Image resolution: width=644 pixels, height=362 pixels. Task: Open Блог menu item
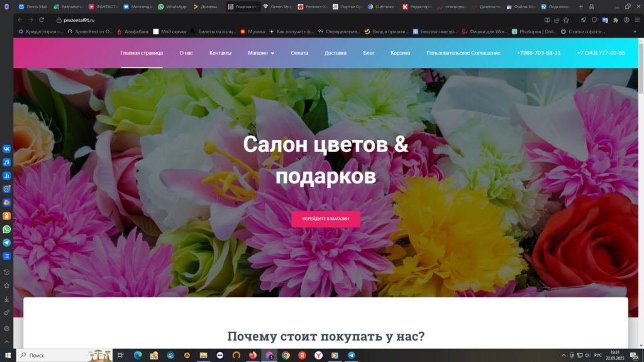tap(369, 53)
